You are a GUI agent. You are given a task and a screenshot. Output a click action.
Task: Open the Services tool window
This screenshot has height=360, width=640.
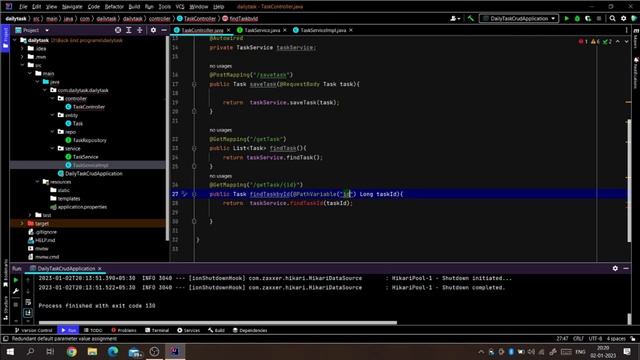pos(189,330)
